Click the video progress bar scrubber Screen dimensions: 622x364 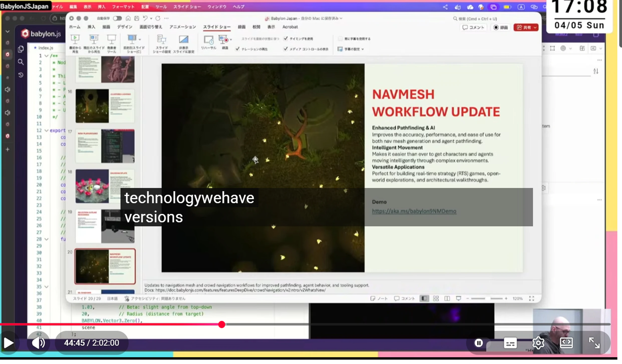(x=222, y=324)
